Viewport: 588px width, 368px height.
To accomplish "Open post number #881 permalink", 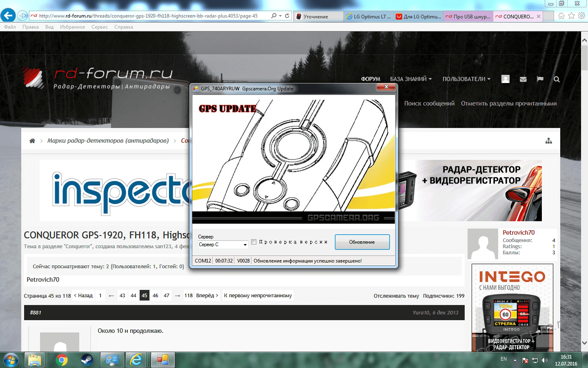I will 36,312.
